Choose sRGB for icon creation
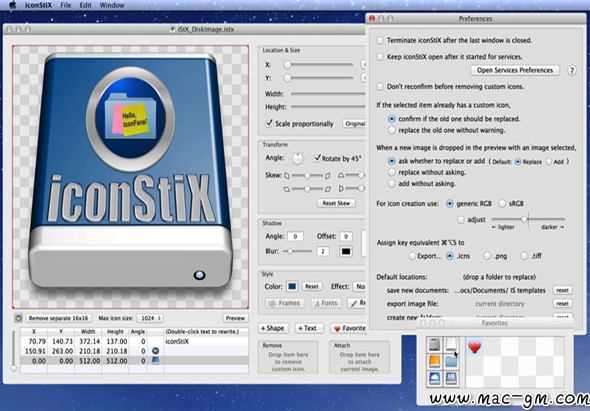590x411 pixels. pos(502,204)
